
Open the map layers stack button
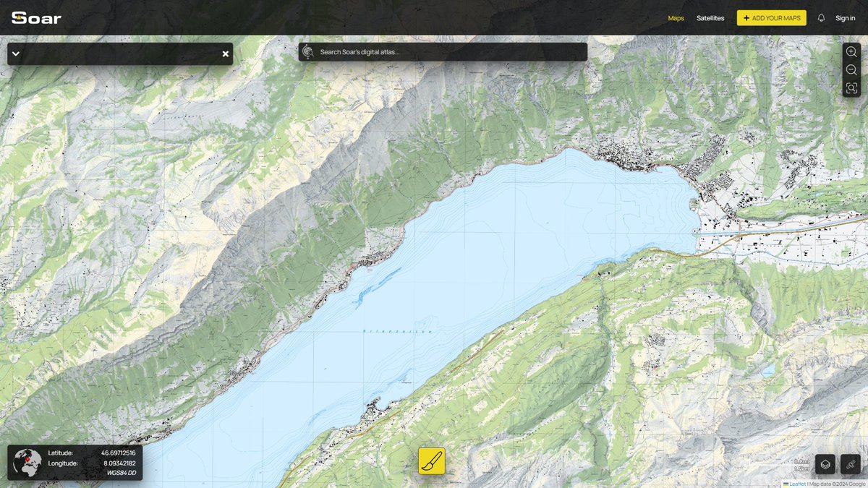point(825,464)
